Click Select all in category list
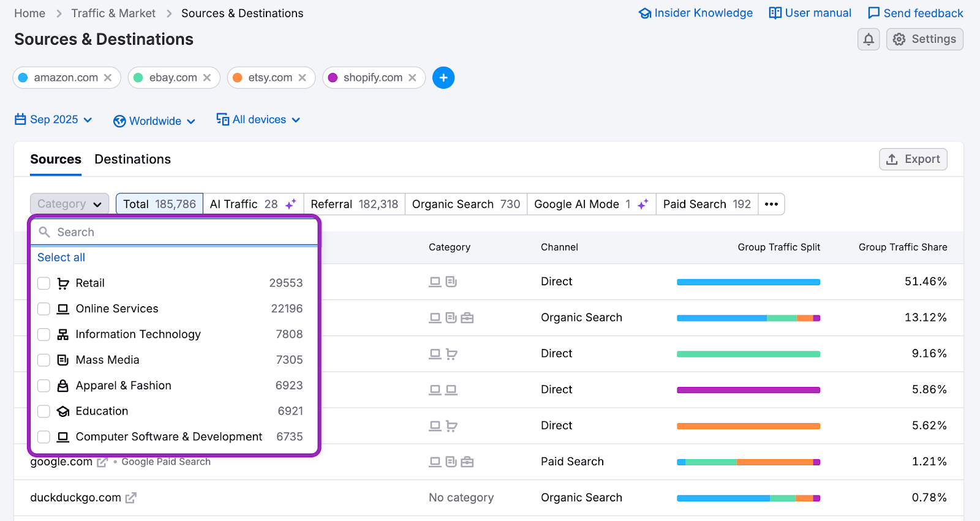980x521 pixels. (x=61, y=258)
